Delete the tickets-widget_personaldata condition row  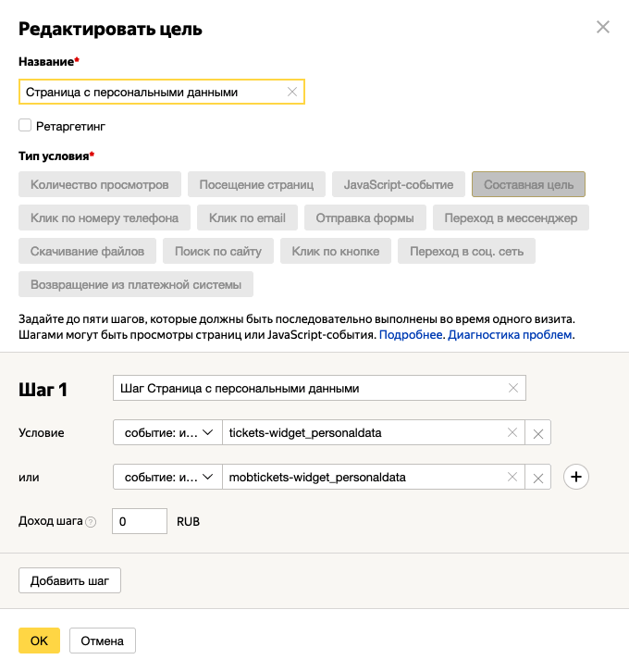click(537, 433)
